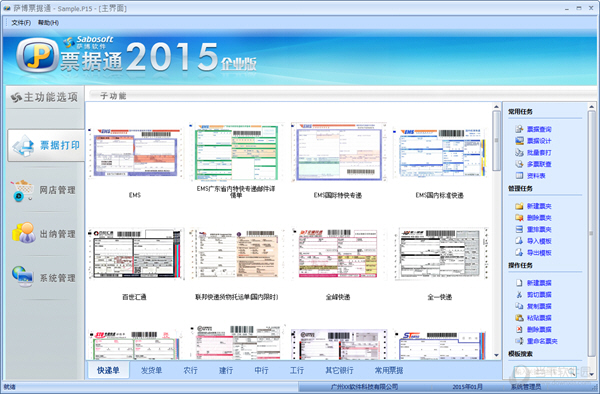The height and width of the screenshot is (394, 600).
Task: Click the 主功能选项 header
Action: point(45,97)
